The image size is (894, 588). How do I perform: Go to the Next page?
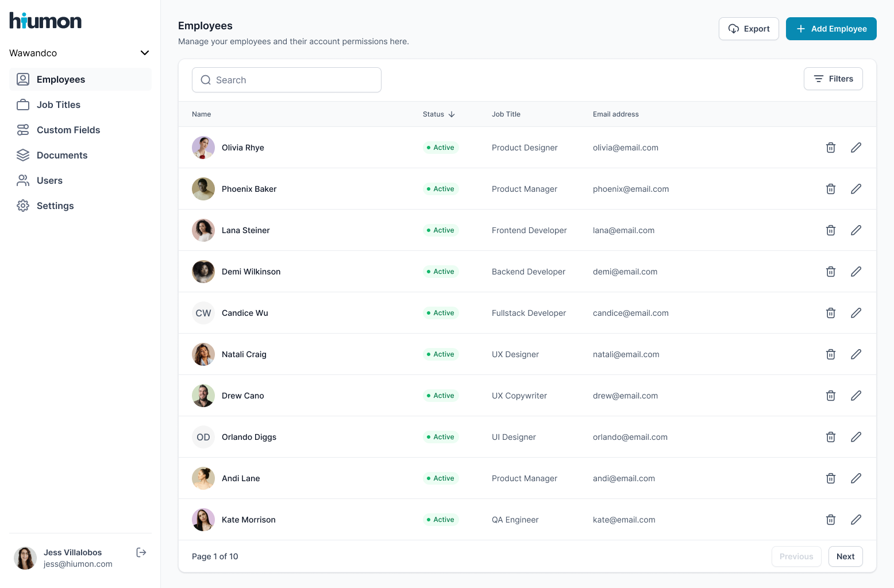(845, 556)
